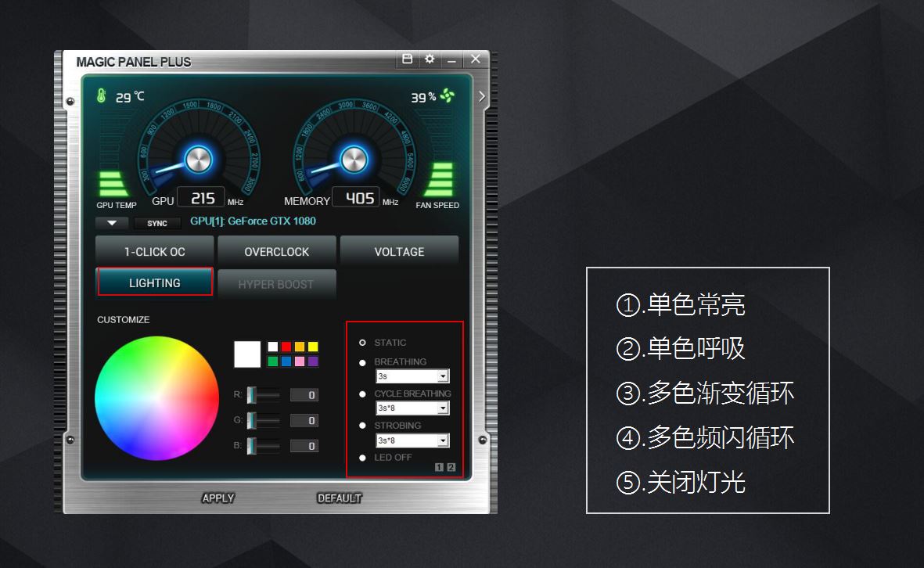Viewport: 924px width, 568px height.
Task: Click the R value input field
Action: pyautogui.click(x=304, y=395)
